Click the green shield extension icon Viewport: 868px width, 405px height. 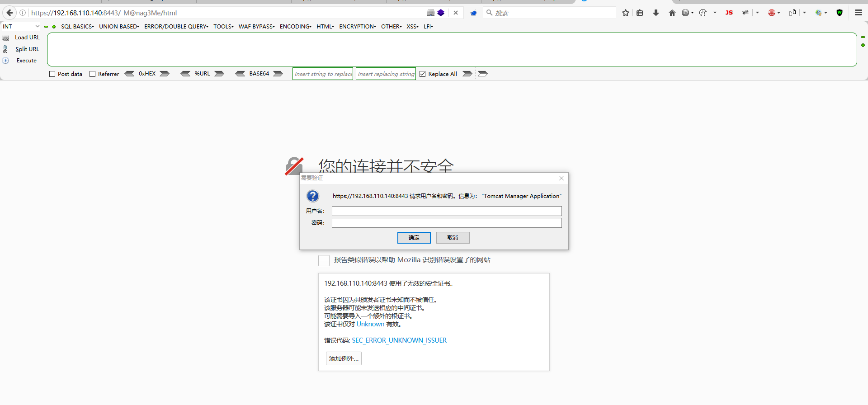pyautogui.click(x=840, y=13)
